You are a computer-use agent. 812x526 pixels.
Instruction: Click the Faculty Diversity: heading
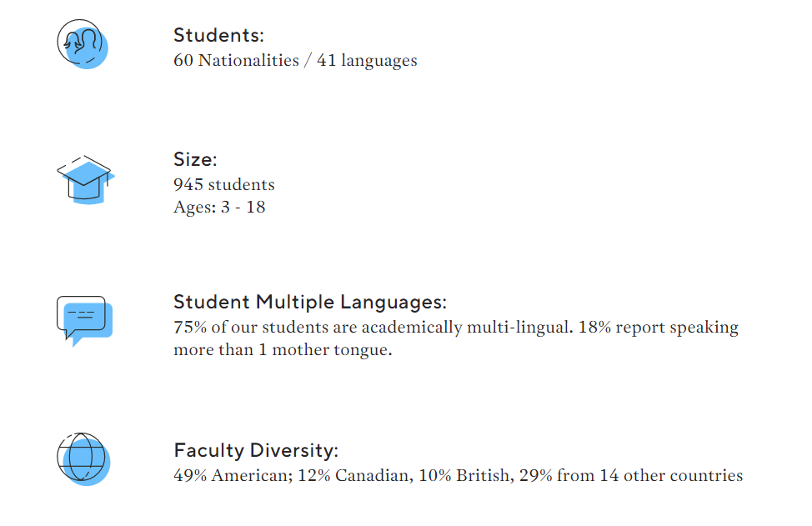tap(256, 450)
